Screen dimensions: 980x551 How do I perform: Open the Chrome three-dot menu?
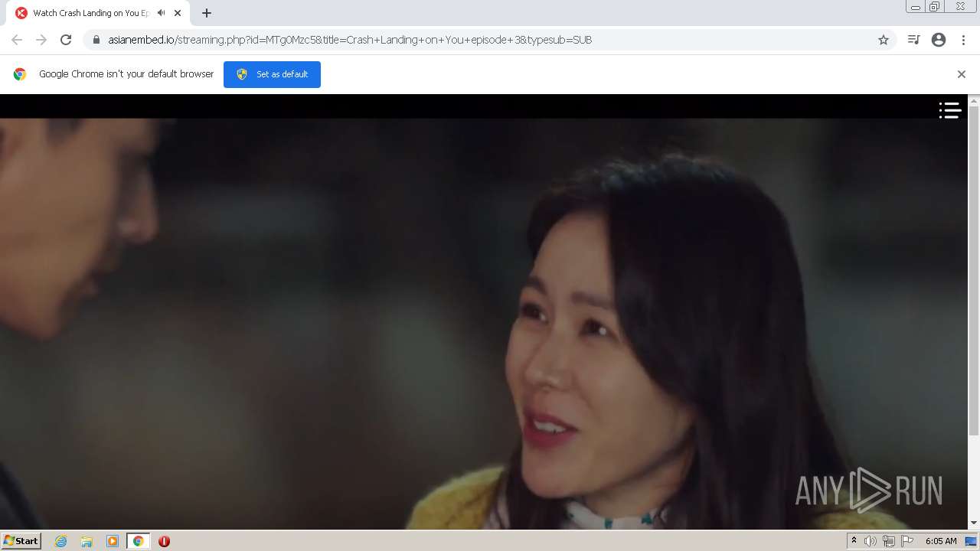(x=964, y=40)
